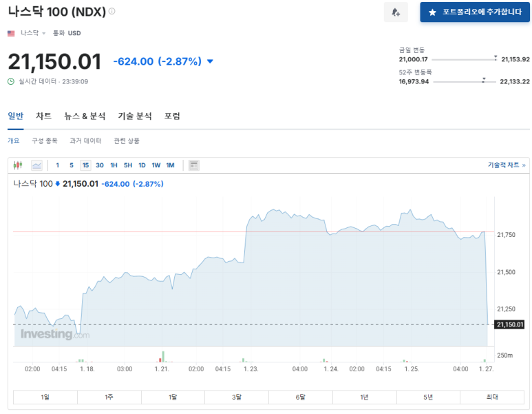
Task: Set chart interval to 1 minute
Action: 58,165
